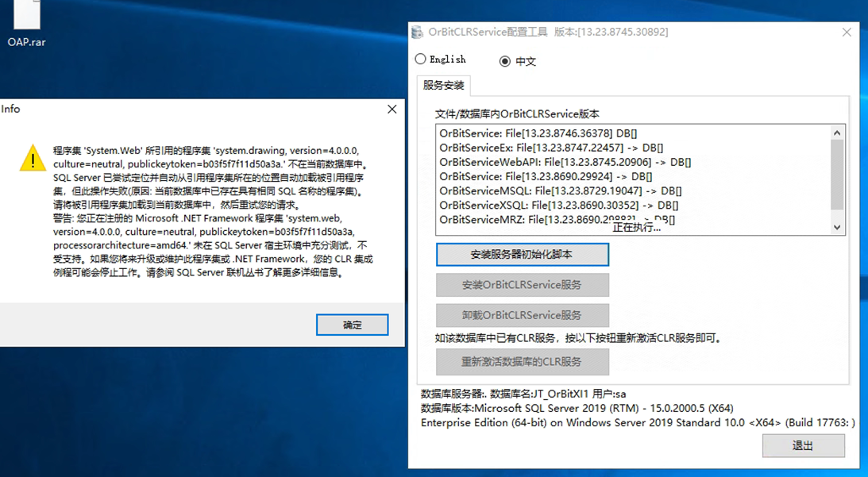Click 卸载OrBitCLRService服务 button

pos(522,315)
